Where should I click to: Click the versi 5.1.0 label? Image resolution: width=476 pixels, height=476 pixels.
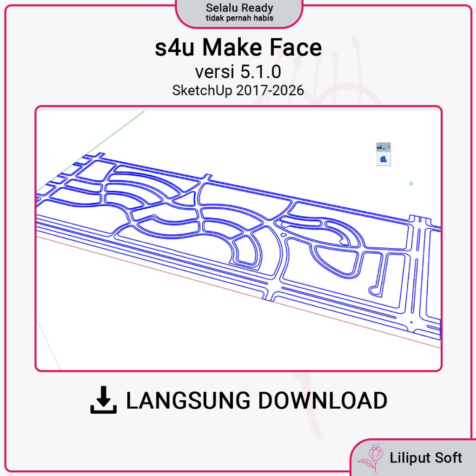pos(238,72)
